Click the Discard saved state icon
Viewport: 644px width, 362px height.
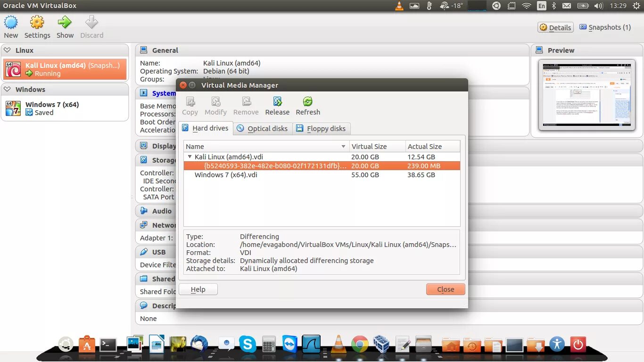(91, 27)
